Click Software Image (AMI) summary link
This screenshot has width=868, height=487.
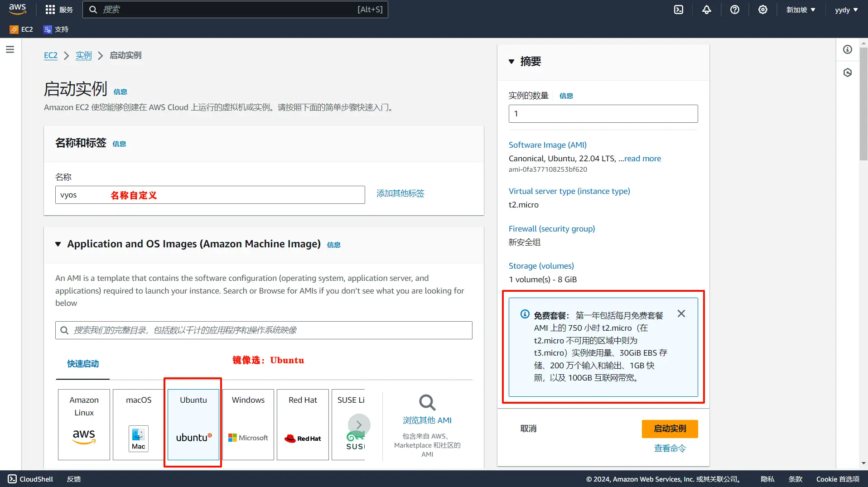click(548, 145)
